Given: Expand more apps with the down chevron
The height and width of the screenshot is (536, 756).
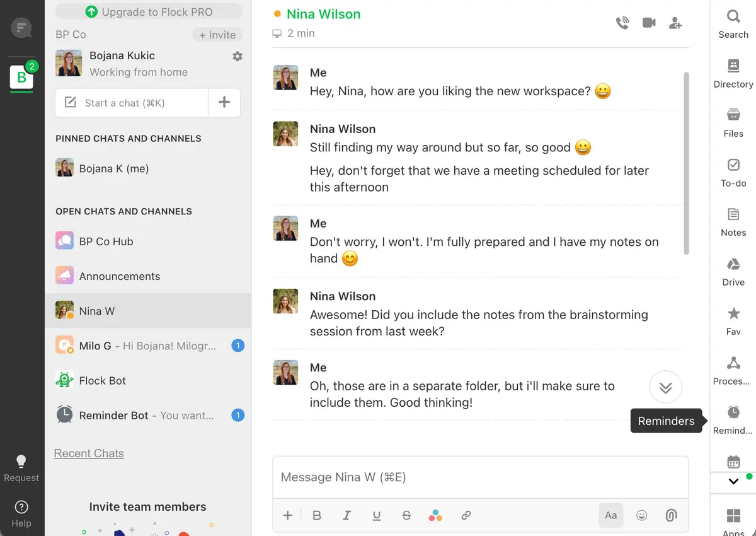Looking at the screenshot, I should coord(733,481).
